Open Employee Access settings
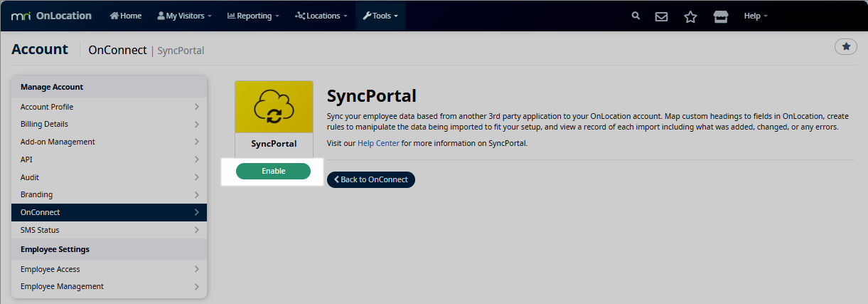This screenshot has width=868, height=304. [109, 269]
